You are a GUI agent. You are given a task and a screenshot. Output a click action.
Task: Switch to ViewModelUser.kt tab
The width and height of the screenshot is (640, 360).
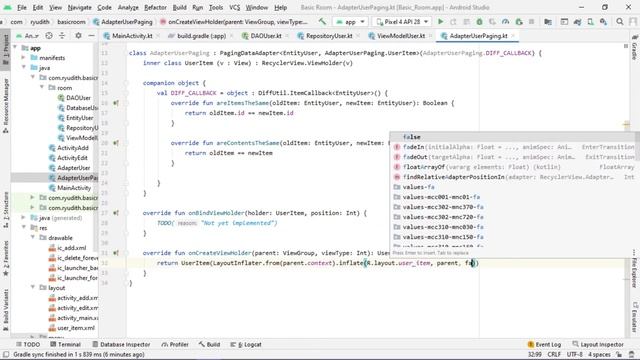401,36
